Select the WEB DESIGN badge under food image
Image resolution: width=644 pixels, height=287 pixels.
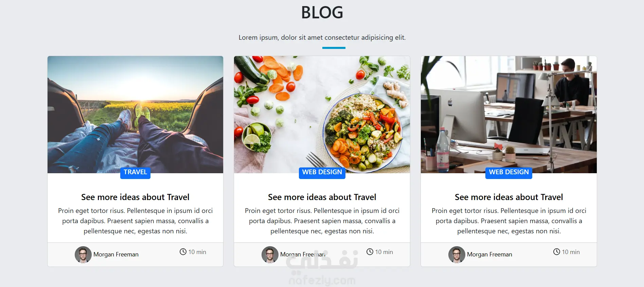coord(322,172)
